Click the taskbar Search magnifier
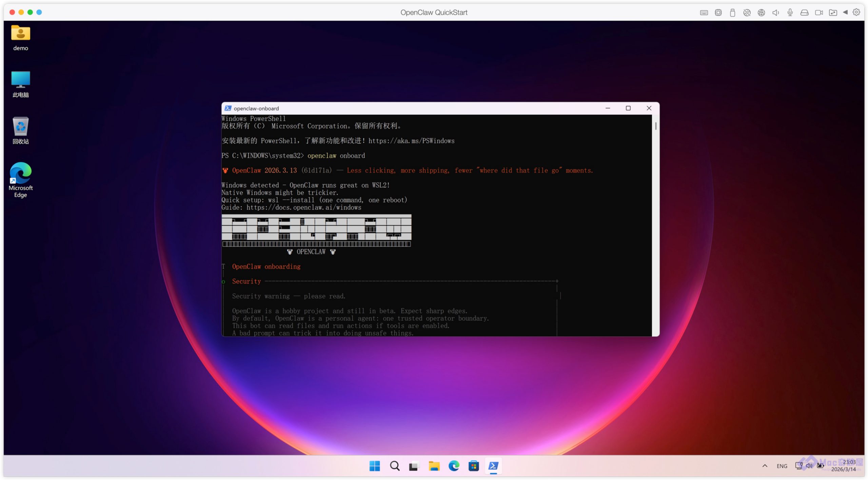This screenshot has height=480, width=868. pyautogui.click(x=394, y=466)
